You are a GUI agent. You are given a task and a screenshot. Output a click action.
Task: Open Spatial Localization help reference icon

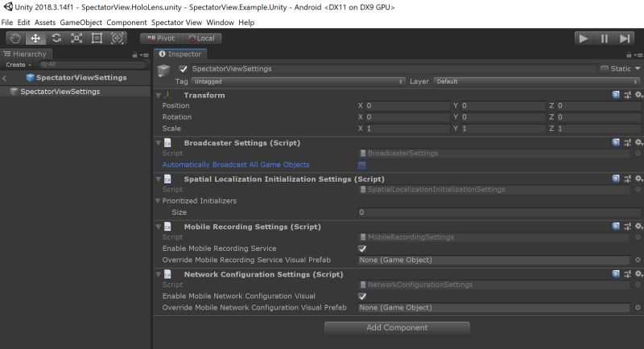click(x=616, y=179)
